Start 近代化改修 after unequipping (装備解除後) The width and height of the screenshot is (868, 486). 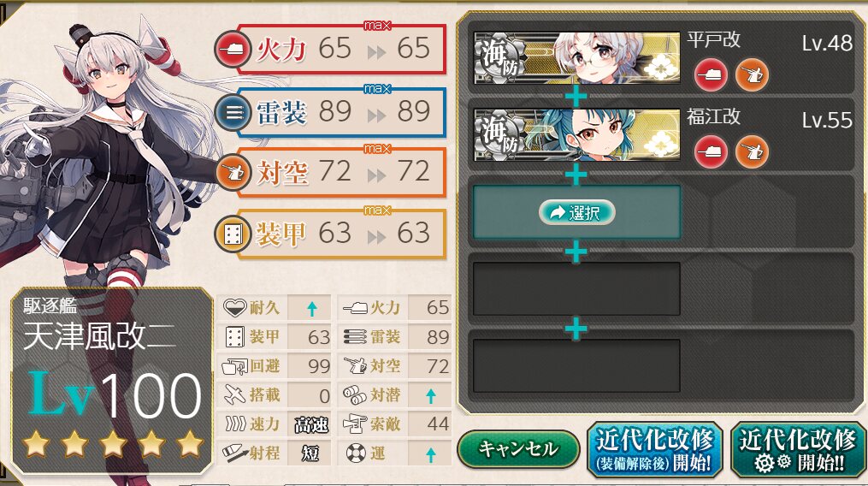(x=654, y=449)
